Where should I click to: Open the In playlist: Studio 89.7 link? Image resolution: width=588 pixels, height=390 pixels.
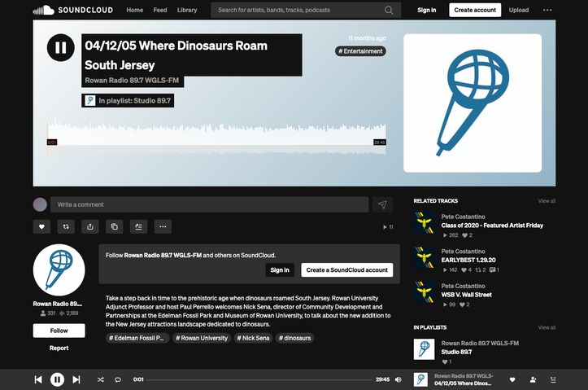128,101
